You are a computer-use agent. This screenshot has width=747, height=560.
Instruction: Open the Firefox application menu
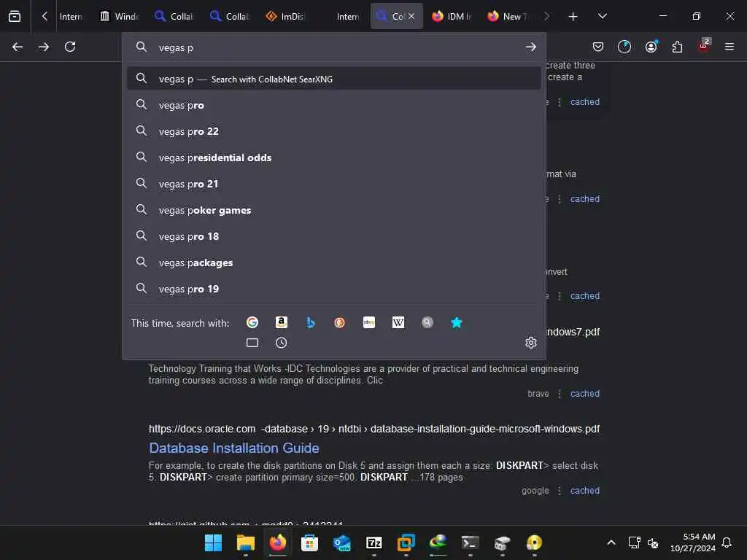coord(729,47)
